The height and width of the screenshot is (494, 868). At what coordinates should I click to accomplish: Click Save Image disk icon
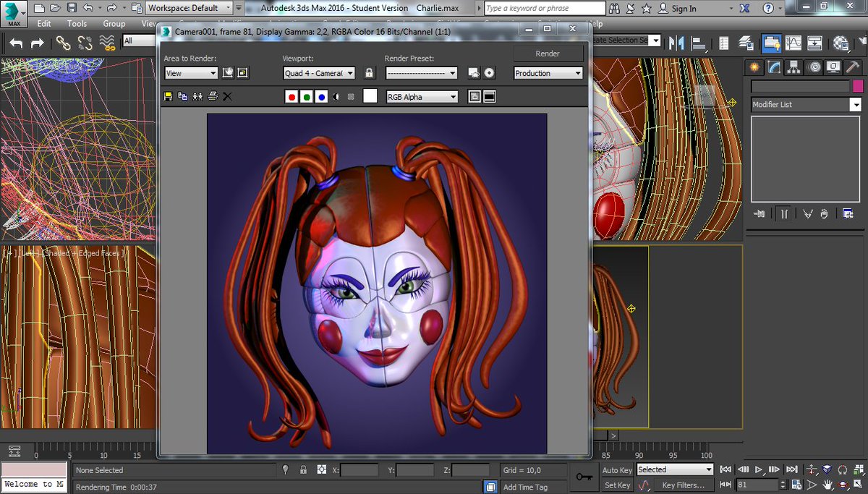(169, 96)
